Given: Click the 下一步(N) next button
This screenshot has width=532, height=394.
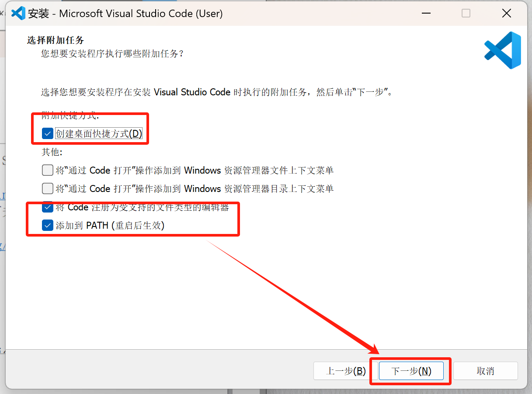Looking at the screenshot, I should coord(411,371).
